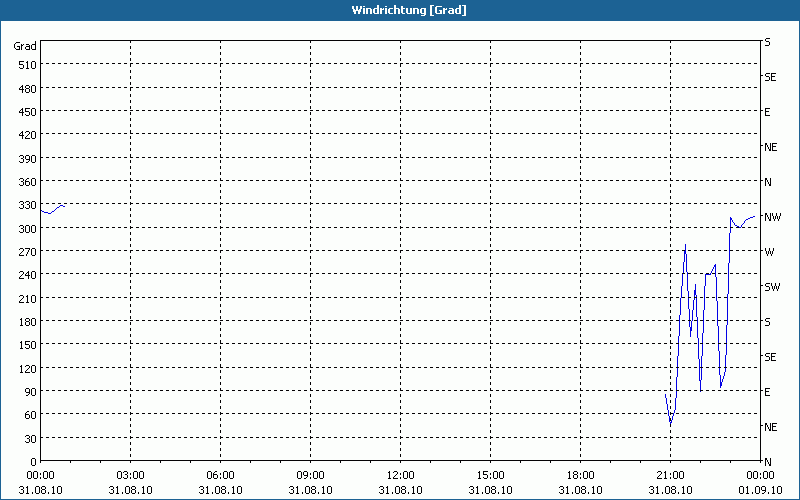Viewport: 800px width, 500px height.
Task: Select the time label "03:00"
Action: coord(130,476)
